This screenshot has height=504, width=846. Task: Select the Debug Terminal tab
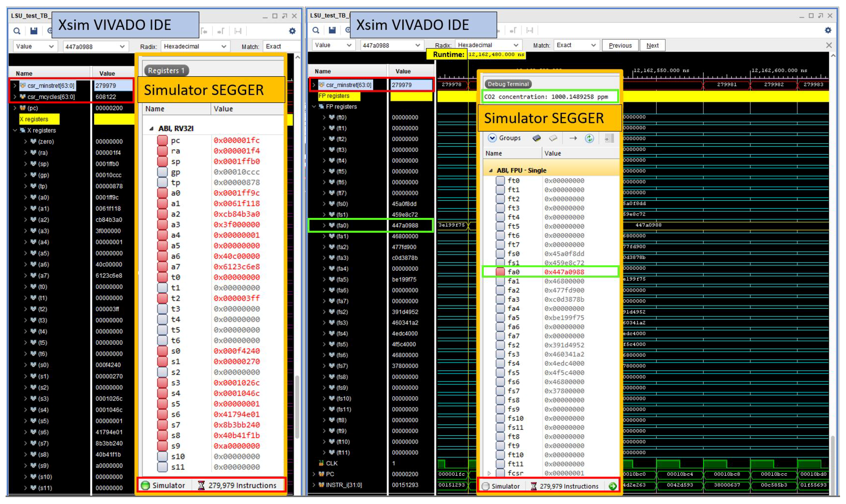[x=508, y=84]
